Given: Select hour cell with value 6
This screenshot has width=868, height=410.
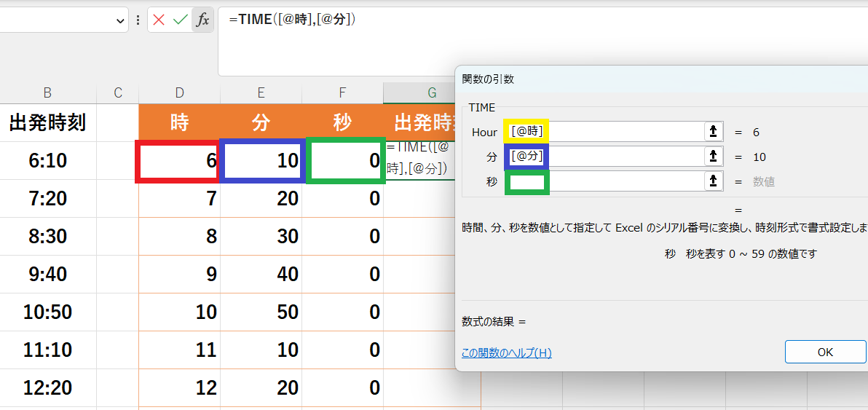Looking at the screenshot, I should click(178, 160).
